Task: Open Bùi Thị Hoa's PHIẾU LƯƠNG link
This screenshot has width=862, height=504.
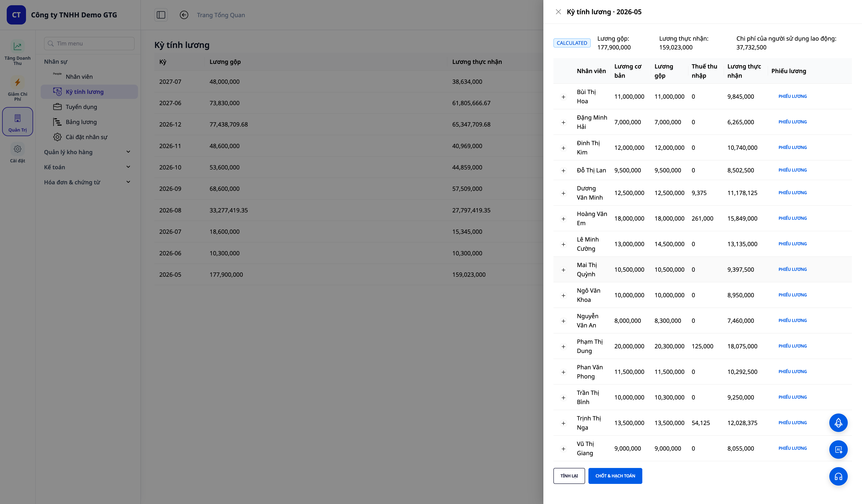Action: (x=793, y=96)
